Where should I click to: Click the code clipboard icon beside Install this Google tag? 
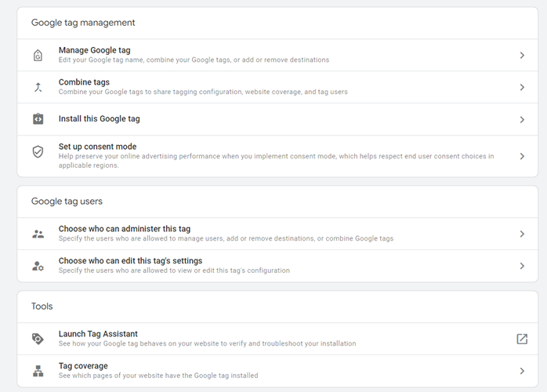click(x=38, y=119)
